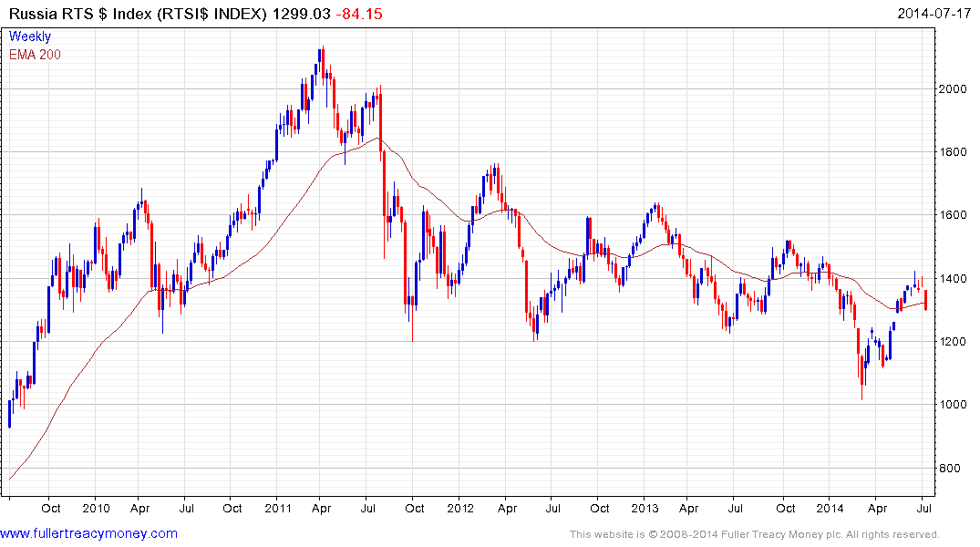Click the 1400 price axis label
Screen dimensions: 980x547
click(954, 278)
